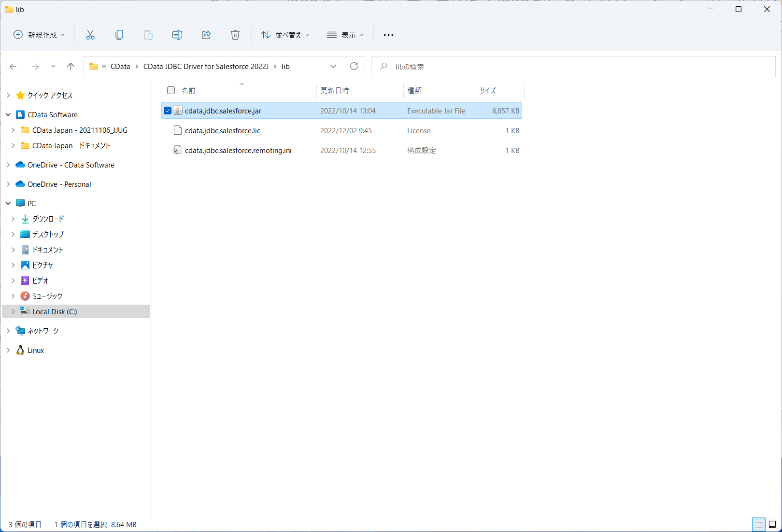Select CData Japan - ドキュメント folder

coord(71,145)
